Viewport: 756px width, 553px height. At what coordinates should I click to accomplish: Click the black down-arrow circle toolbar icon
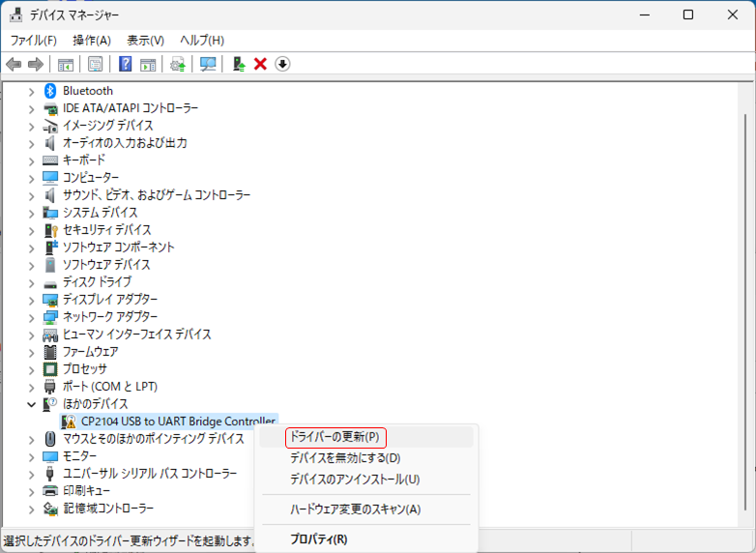click(282, 64)
